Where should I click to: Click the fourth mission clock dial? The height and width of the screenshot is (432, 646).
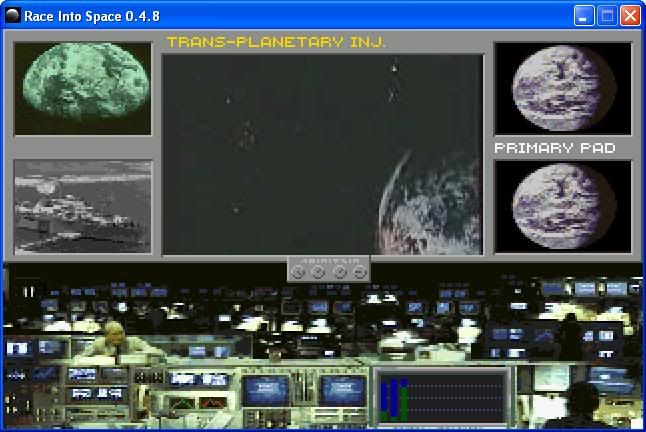click(x=360, y=272)
